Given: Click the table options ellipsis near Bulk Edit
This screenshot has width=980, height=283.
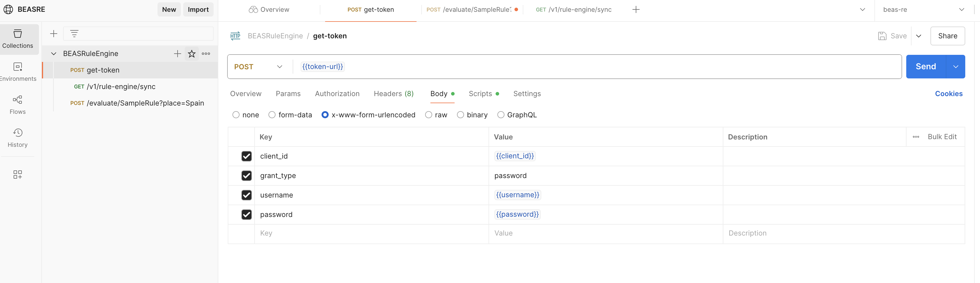Looking at the screenshot, I should point(916,137).
